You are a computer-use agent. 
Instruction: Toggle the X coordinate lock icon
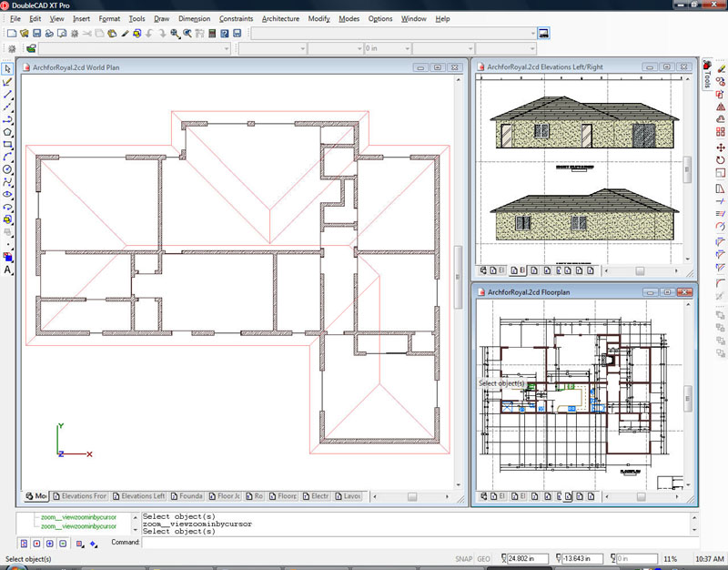(504, 558)
